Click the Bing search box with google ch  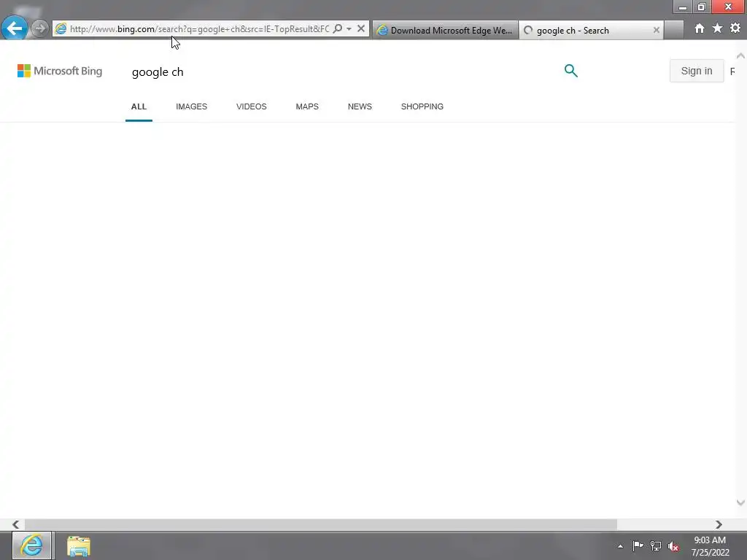pyautogui.click(x=343, y=72)
